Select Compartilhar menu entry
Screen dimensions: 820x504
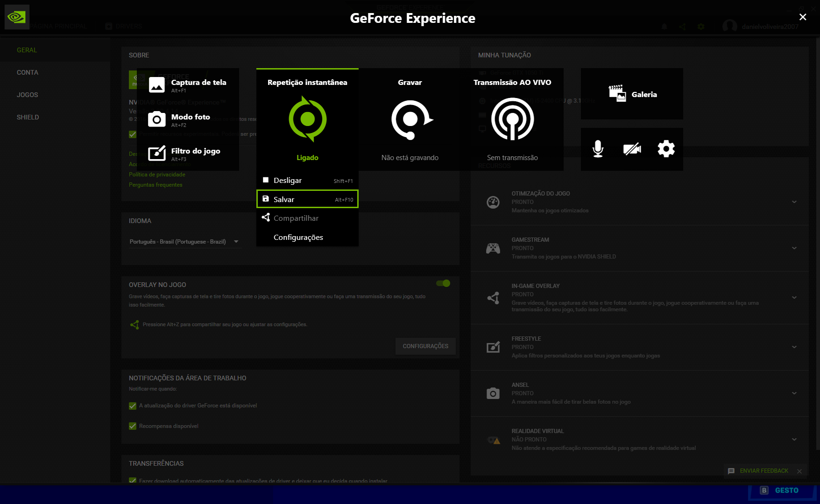307,218
